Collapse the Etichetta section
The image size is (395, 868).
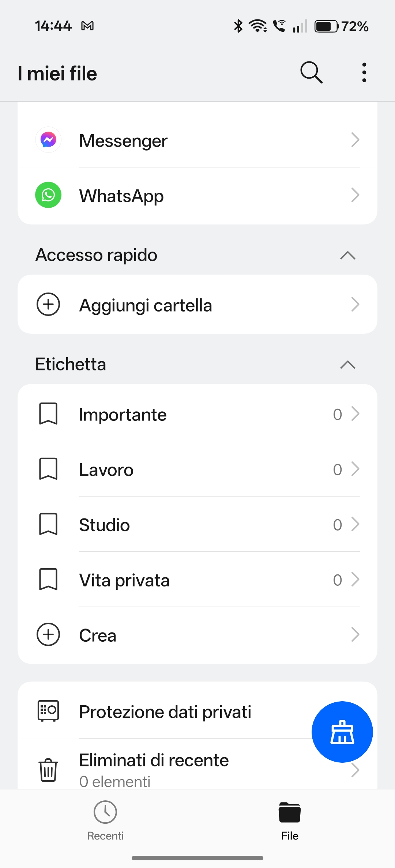347,365
